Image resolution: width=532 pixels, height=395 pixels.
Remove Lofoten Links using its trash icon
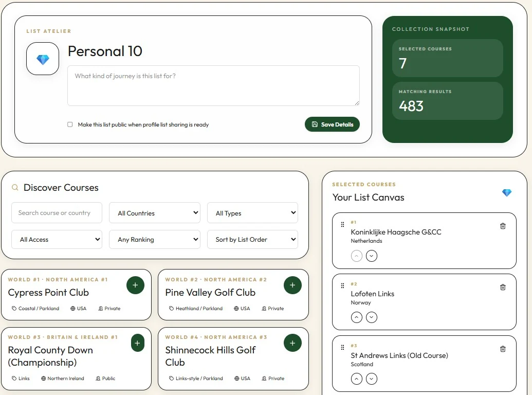point(503,287)
